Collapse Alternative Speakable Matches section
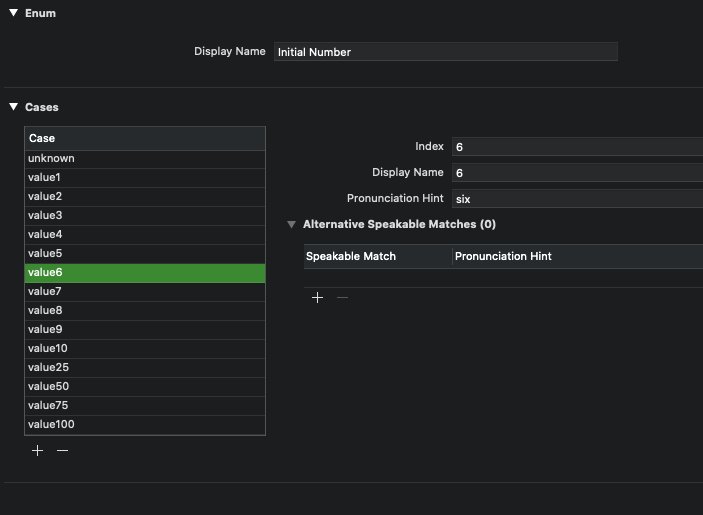Image resolution: width=703 pixels, height=515 pixels. coord(292,225)
